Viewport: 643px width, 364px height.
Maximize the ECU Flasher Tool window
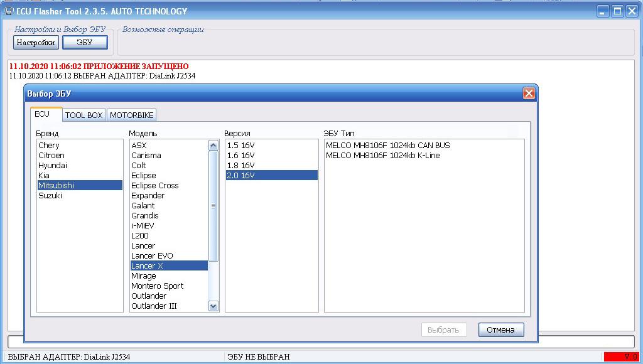[617, 11]
